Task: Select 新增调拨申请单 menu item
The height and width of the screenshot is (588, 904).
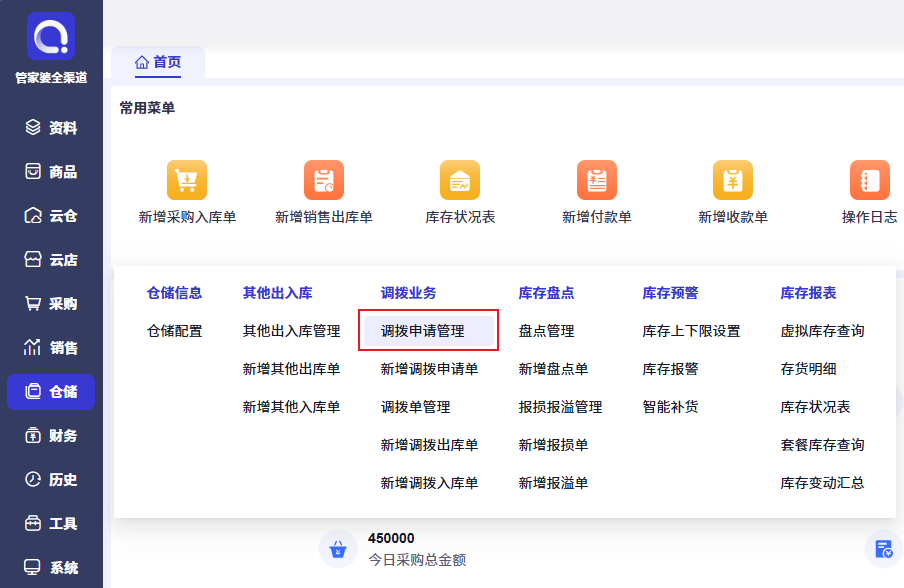Action: [x=429, y=369]
